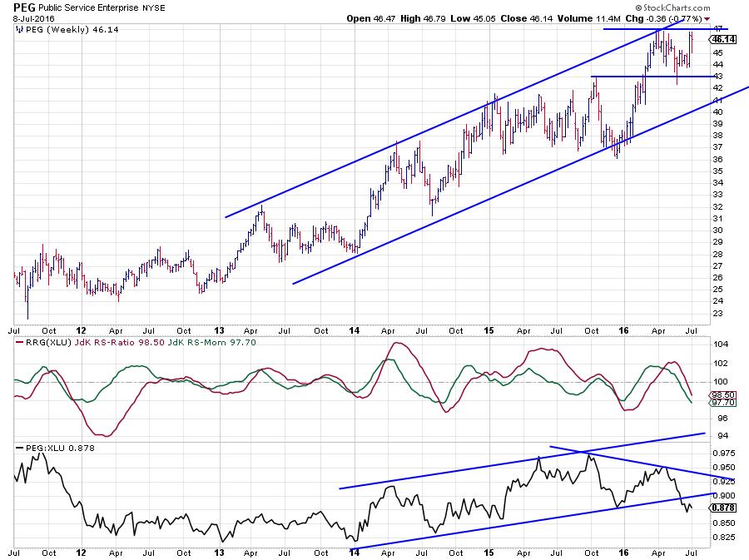Select the bold PEG ticker symbol in the title
Screen dimensions: 749x560
point(24,7)
